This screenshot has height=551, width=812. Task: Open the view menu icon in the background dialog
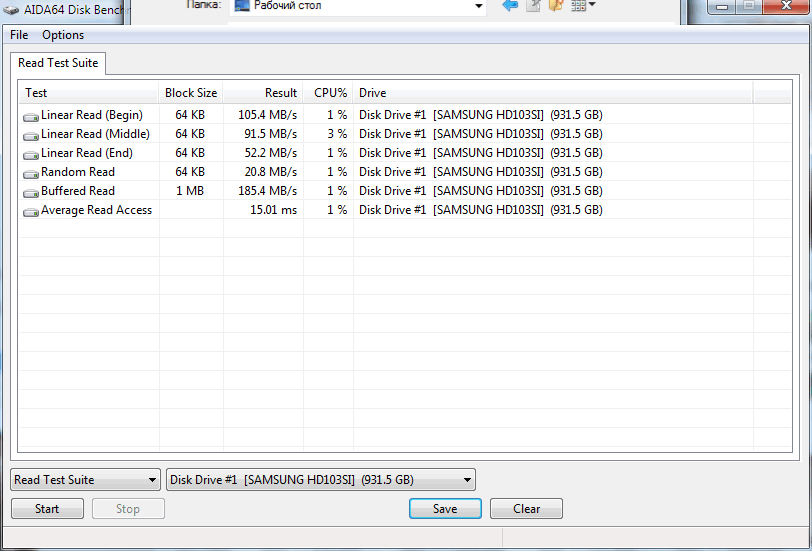(x=583, y=6)
